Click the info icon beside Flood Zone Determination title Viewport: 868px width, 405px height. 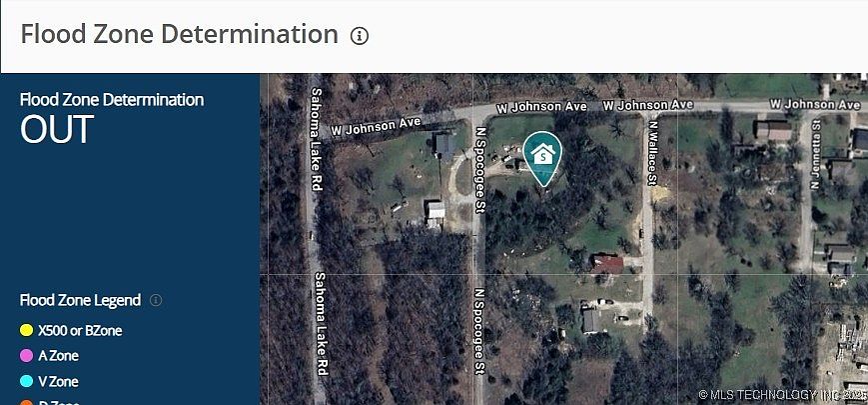(x=360, y=37)
